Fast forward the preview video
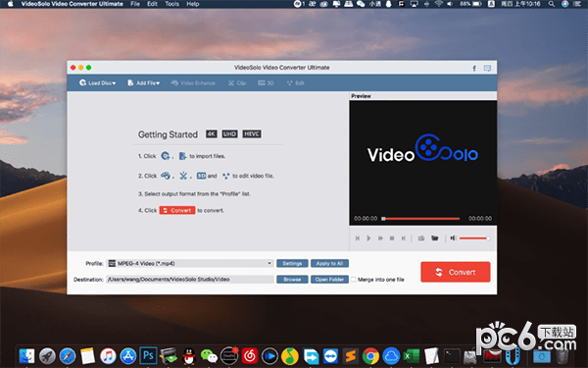The image size is (588, 368). 380,238
